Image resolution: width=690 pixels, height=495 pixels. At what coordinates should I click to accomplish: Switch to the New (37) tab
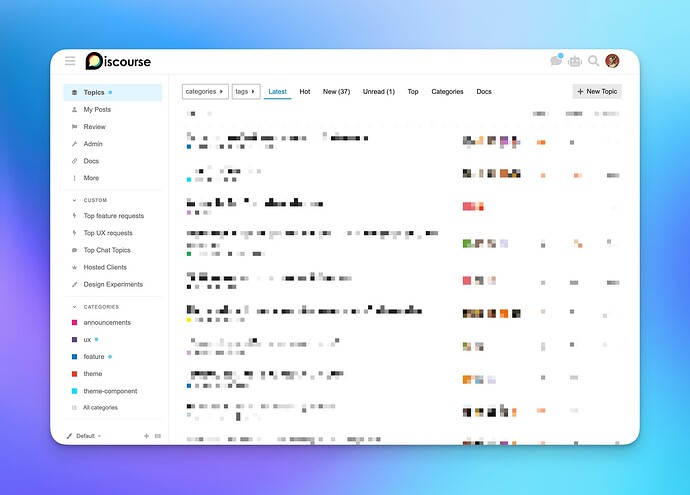[x=336, y=92]
